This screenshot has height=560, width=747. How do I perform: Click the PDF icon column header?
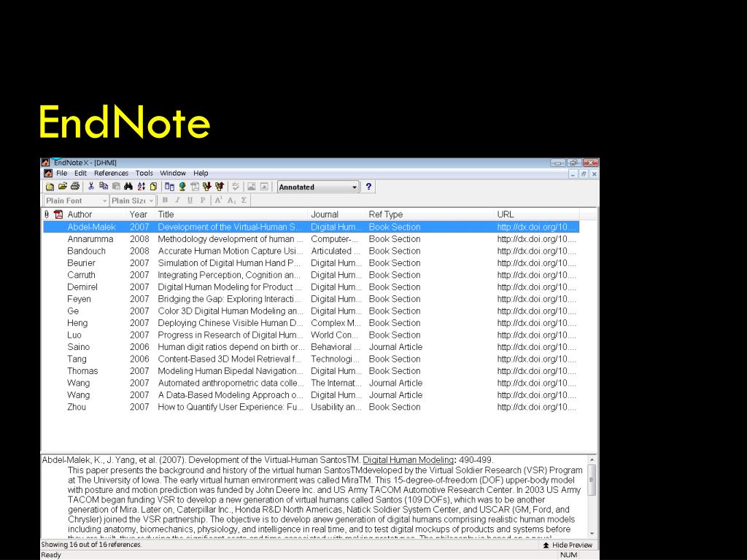pyautogui.click(x=58, y=214)
